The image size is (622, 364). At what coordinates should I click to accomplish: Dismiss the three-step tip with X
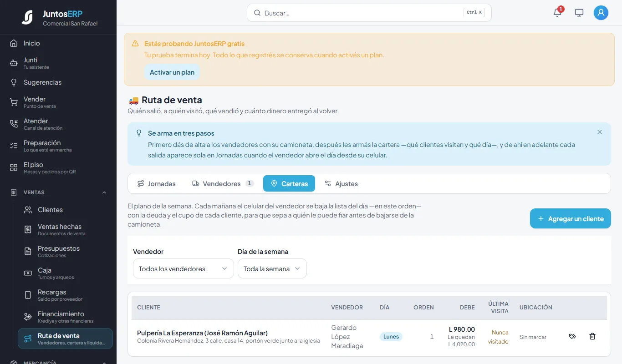(x=600, y=132)
